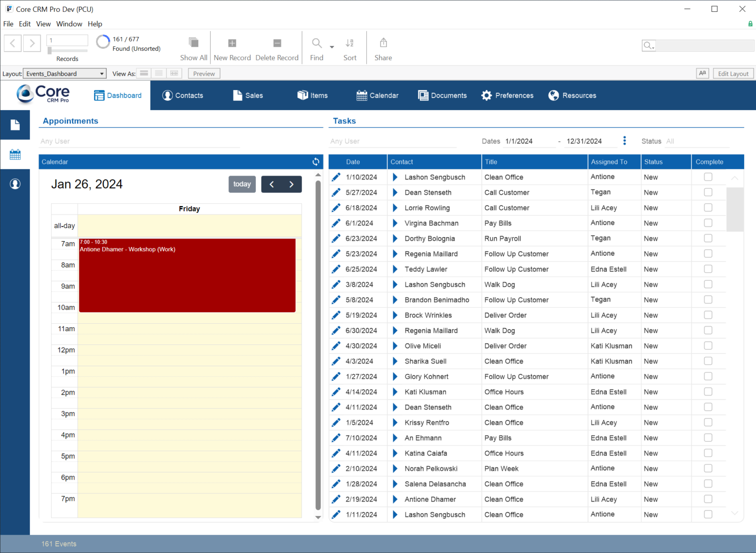Click the Edit Layout button

coord(732,73)
